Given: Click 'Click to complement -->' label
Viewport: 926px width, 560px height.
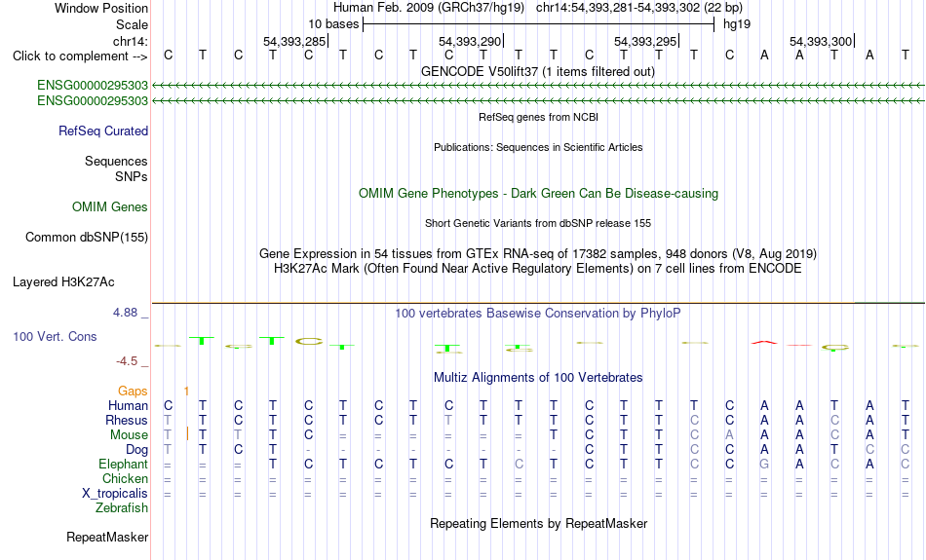Looking at the screenshot, I should coord(80,56).
